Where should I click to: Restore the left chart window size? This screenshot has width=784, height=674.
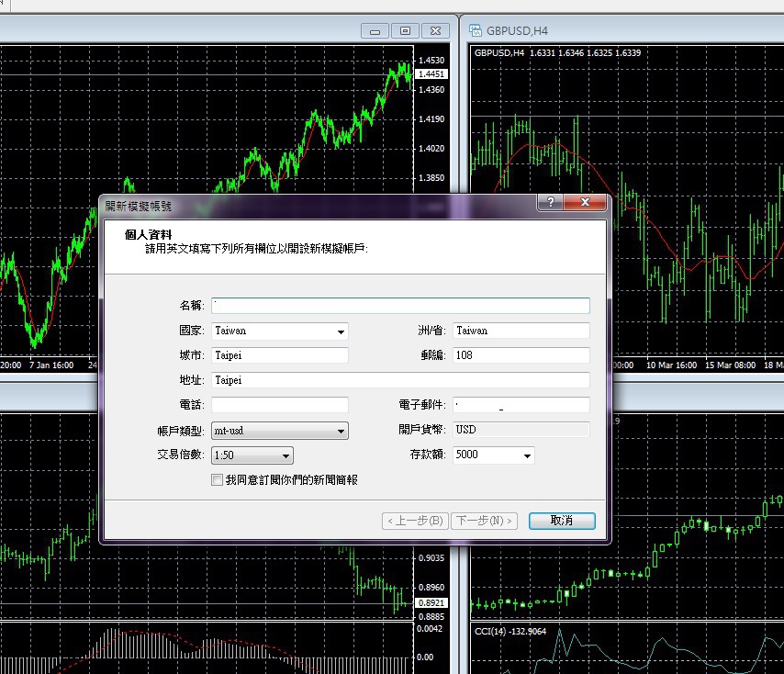(x=406, y=30)
